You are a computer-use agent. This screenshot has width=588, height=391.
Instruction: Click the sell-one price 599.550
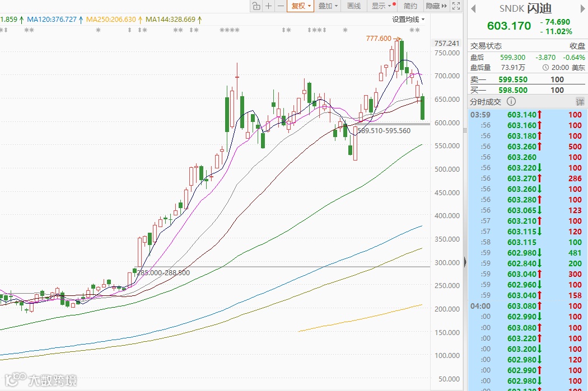click(513, 79)
